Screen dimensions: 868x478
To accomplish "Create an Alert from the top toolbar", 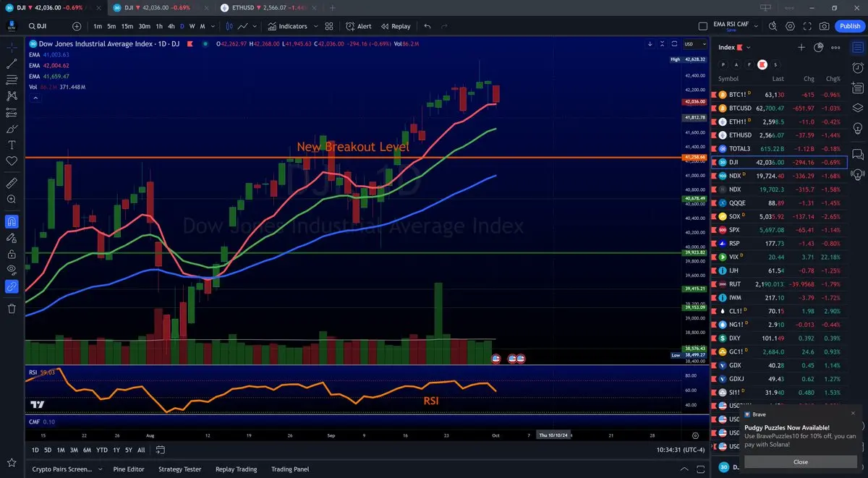I will point(358,26).
